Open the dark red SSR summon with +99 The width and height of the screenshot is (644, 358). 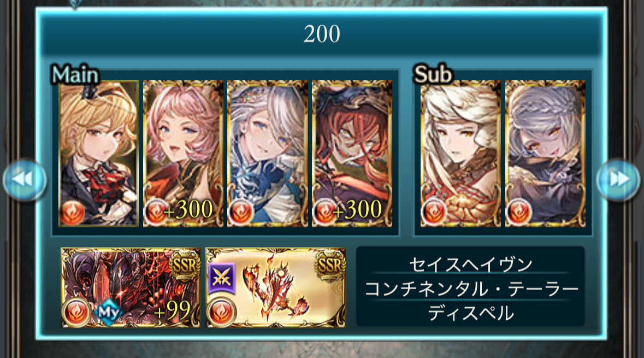(x=131, y=287)
